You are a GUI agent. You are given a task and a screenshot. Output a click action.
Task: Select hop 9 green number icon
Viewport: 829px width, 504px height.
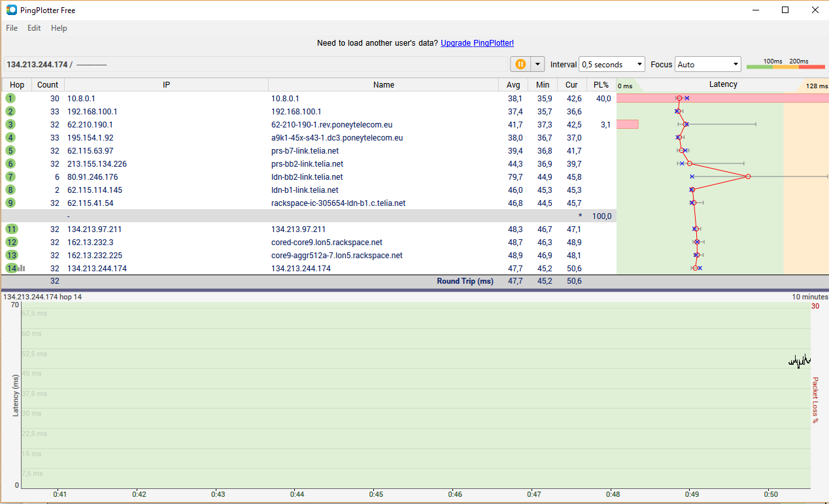[10, 203]
